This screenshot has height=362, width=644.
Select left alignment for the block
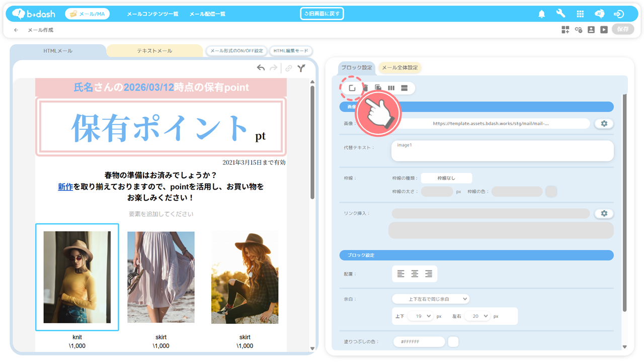pyautogui.click(x=401, y=274)
